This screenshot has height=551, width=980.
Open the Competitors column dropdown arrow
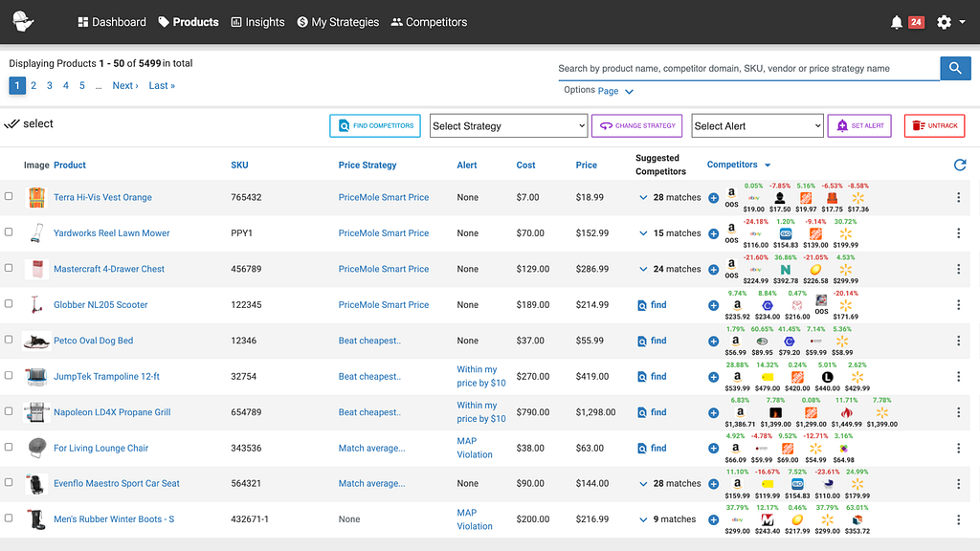[768, 165]
